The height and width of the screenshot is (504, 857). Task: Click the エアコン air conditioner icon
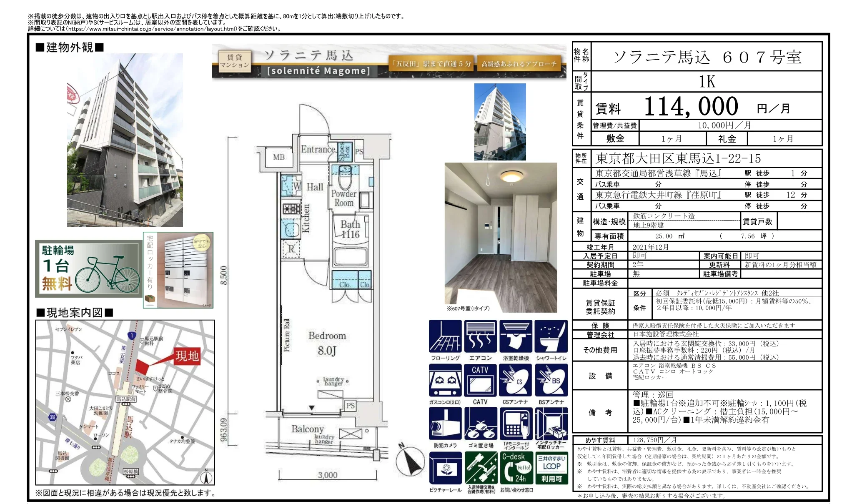coord(480,336)
